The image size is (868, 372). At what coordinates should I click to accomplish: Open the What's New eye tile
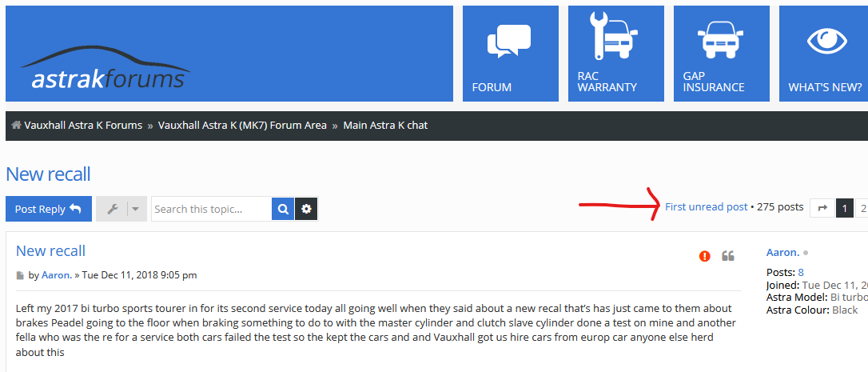tap(824, 54)
